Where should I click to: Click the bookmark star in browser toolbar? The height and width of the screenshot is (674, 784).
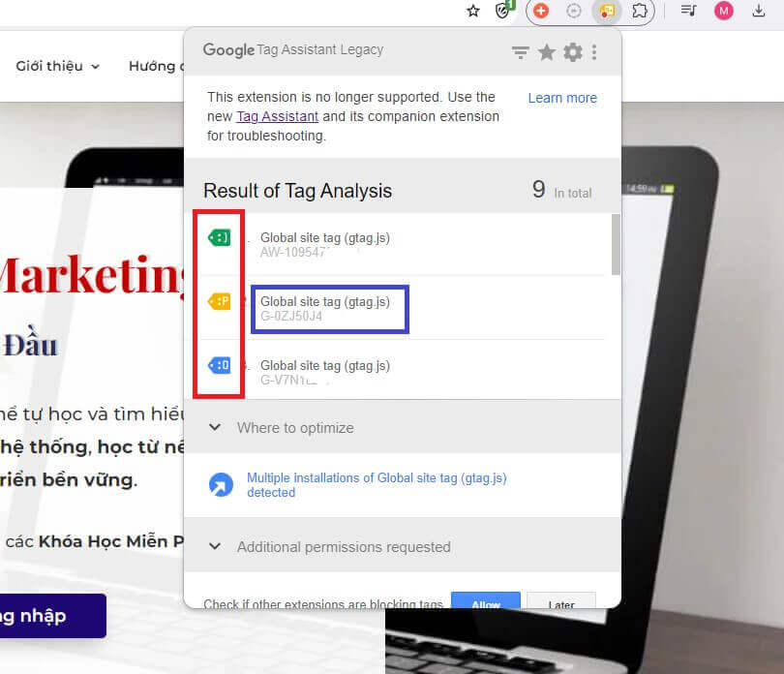[x=473, y=11]
